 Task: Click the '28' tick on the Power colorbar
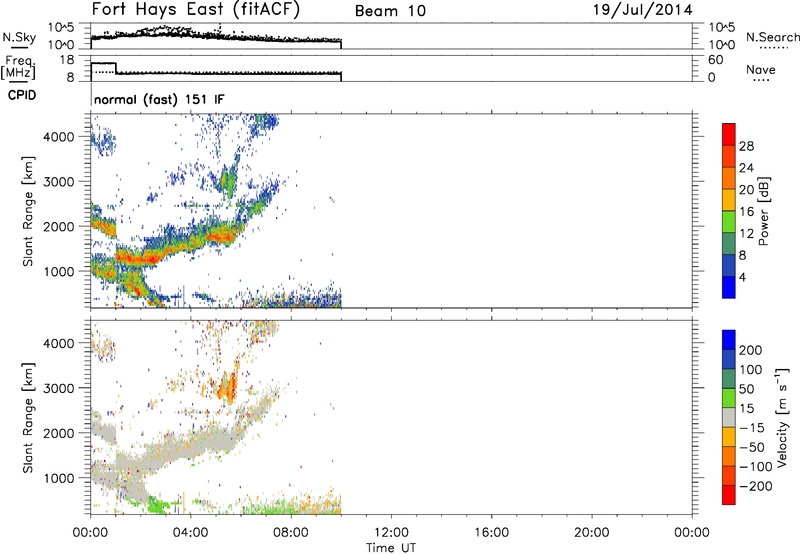click(746, 146)
